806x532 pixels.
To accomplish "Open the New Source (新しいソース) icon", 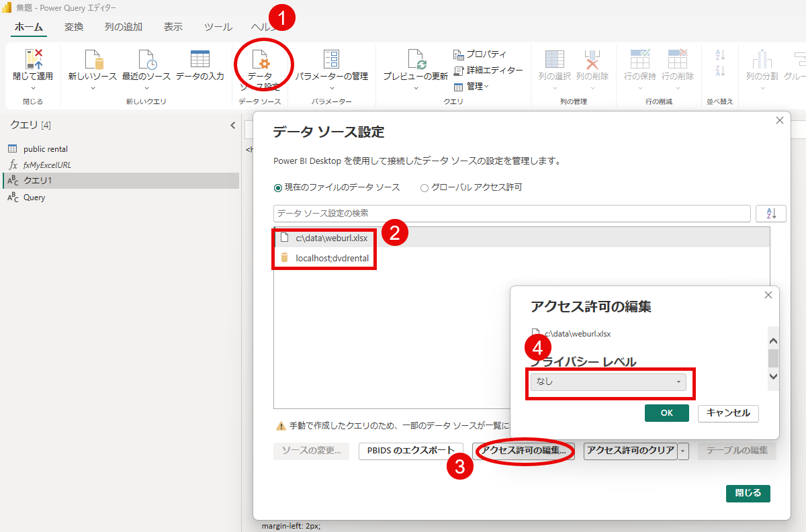I will tap(93, 59).
